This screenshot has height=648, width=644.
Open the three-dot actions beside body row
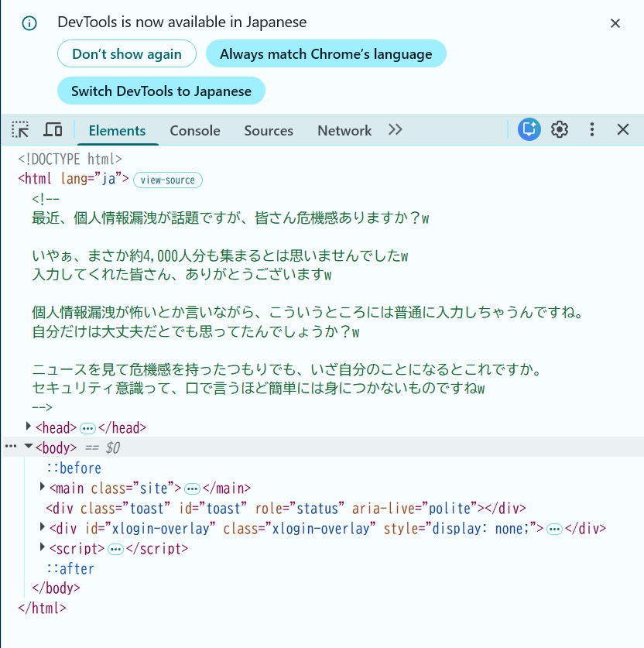click(x=11, y=447)
